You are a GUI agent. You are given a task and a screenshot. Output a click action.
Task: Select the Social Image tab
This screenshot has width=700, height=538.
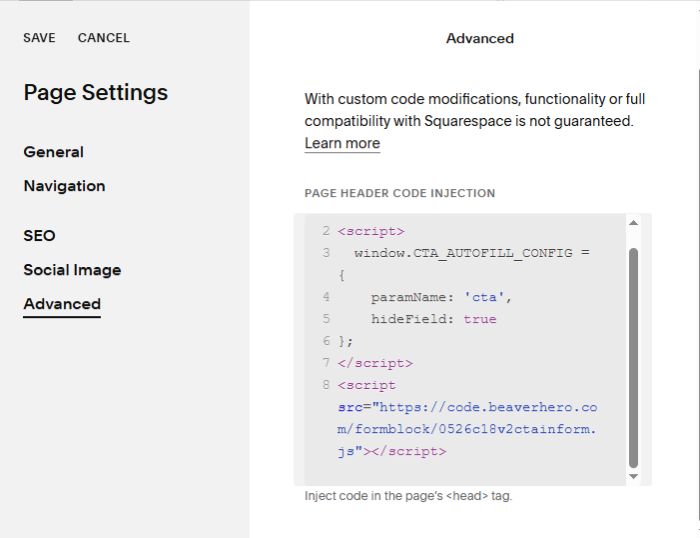point(72,270)
